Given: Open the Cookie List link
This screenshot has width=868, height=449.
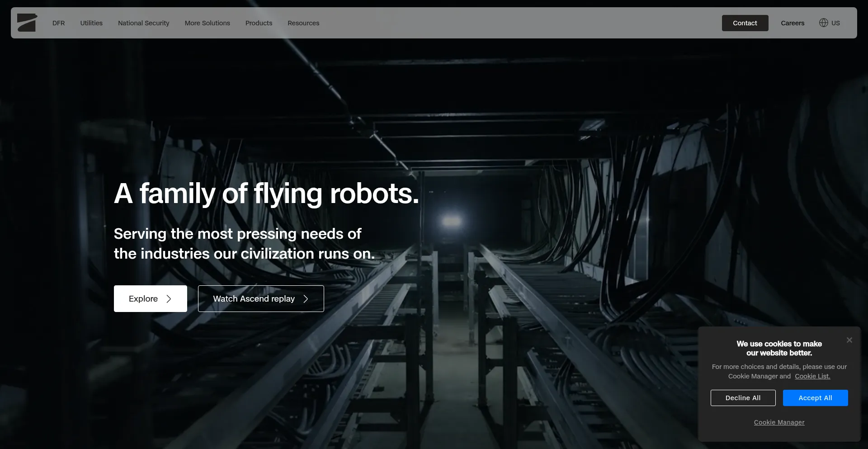Looking at the screenshot, I should tap(812, 376).
